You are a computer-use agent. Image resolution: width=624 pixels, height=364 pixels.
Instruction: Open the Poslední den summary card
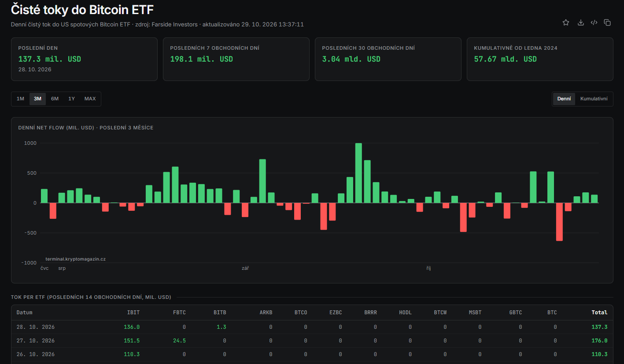(84, 59)
